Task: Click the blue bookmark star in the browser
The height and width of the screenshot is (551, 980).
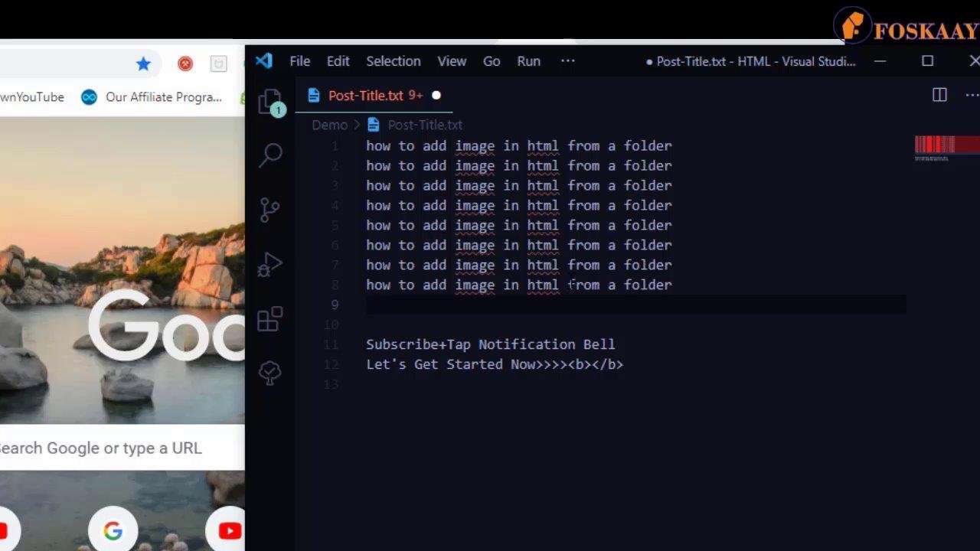Action: pos(143,64)
